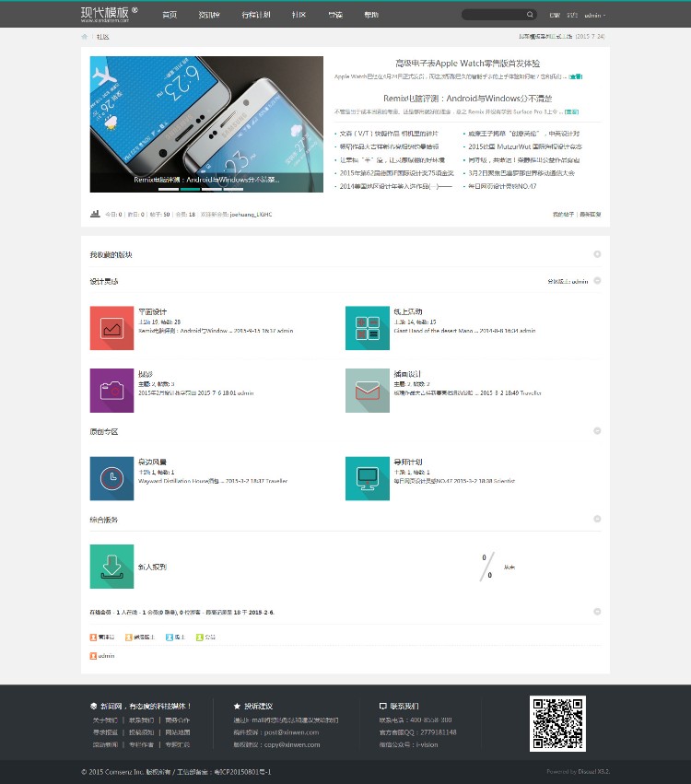Click the blue member legend icon
Image resolution: width=691 pixels, height=784 pixels.
169,637
